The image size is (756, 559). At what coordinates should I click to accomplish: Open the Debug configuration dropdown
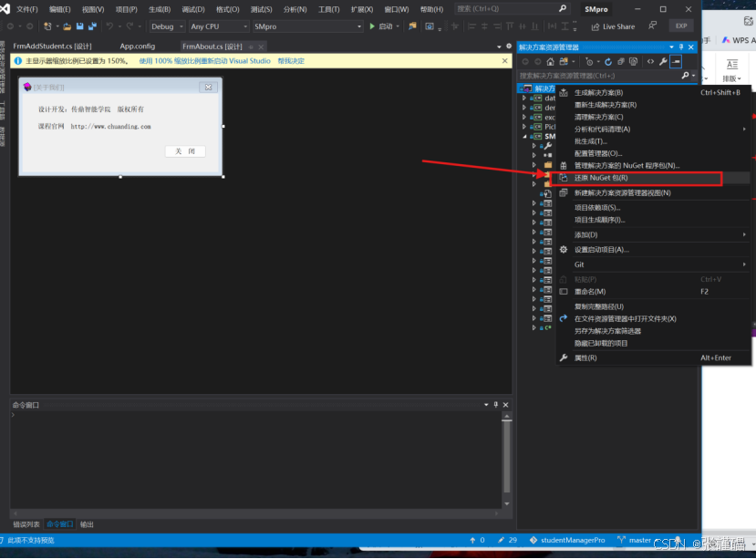click(x=167, y=26)
